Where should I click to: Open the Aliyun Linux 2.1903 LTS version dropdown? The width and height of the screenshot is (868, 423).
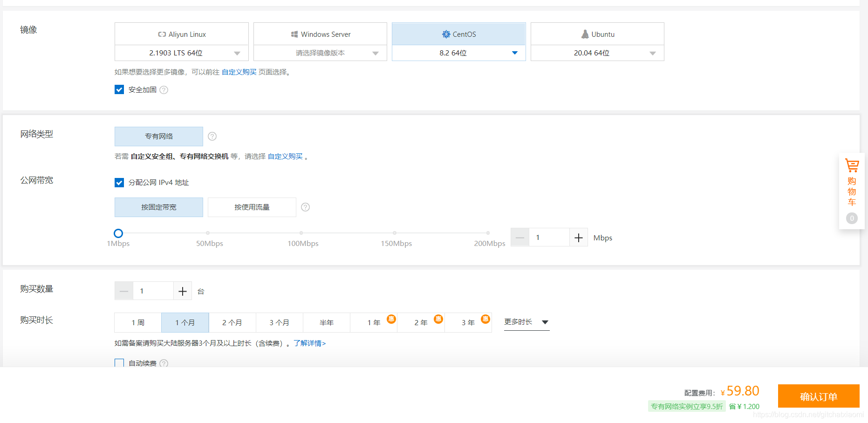[182, 53]
